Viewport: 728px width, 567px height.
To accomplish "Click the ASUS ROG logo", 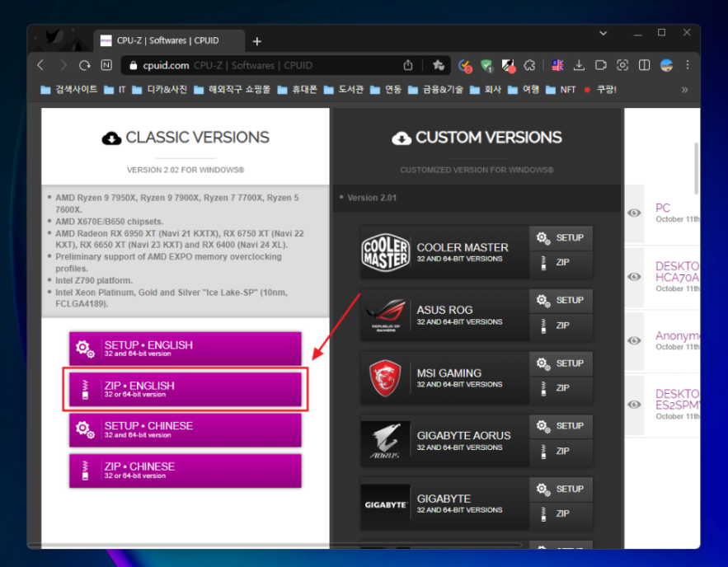I will point(386,315).
